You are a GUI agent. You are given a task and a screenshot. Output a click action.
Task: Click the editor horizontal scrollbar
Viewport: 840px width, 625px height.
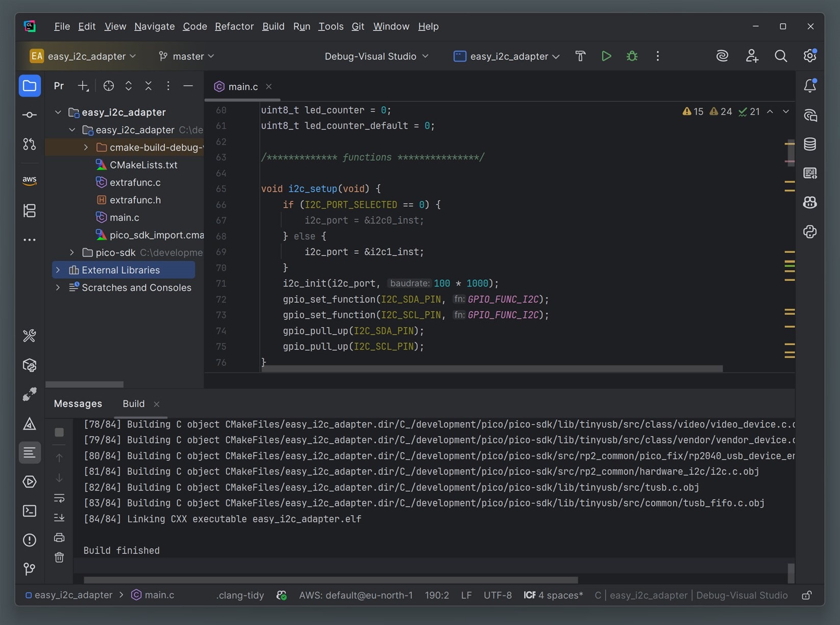491,368
